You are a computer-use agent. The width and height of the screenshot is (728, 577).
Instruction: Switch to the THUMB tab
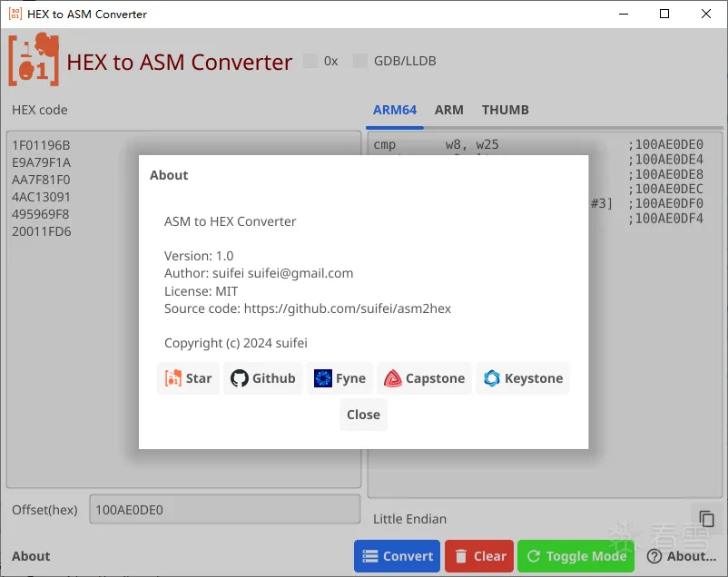505,110
